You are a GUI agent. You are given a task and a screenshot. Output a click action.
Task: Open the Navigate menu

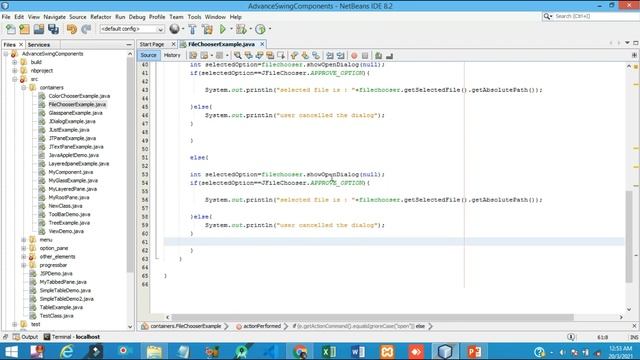coord(54,17)
